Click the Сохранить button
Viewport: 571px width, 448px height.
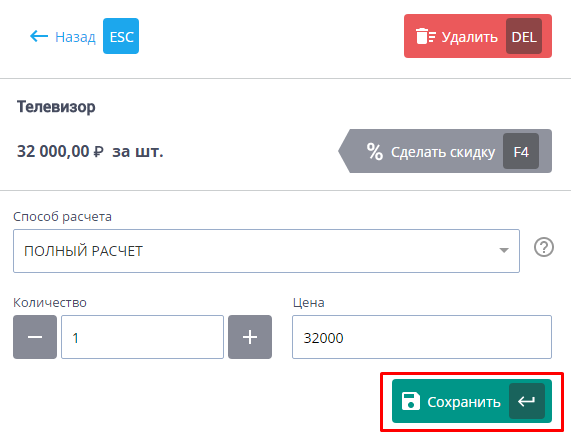pos(472,401)
